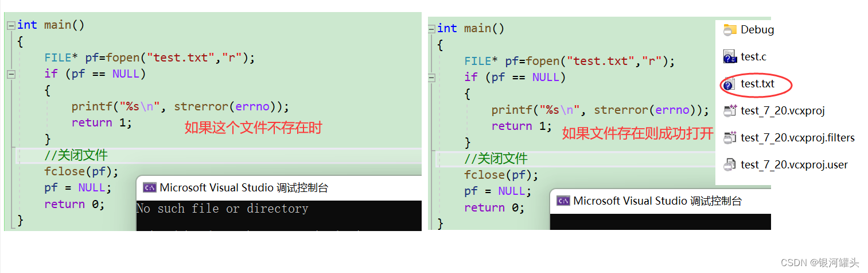Click 'pf = NULL;' in the pane beside the file list
Screen dimensions: 868x273
pyautogui.click(x=498, y=191)
